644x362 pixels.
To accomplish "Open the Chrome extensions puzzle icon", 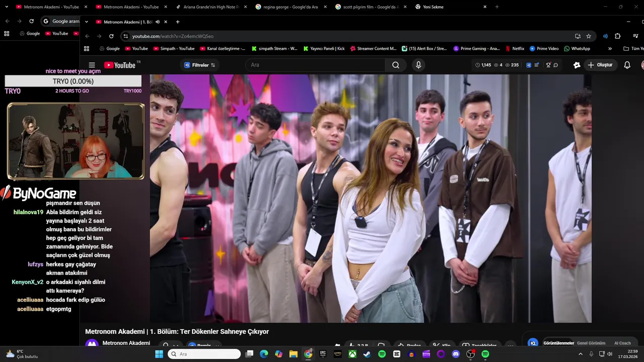I will 617,36.
